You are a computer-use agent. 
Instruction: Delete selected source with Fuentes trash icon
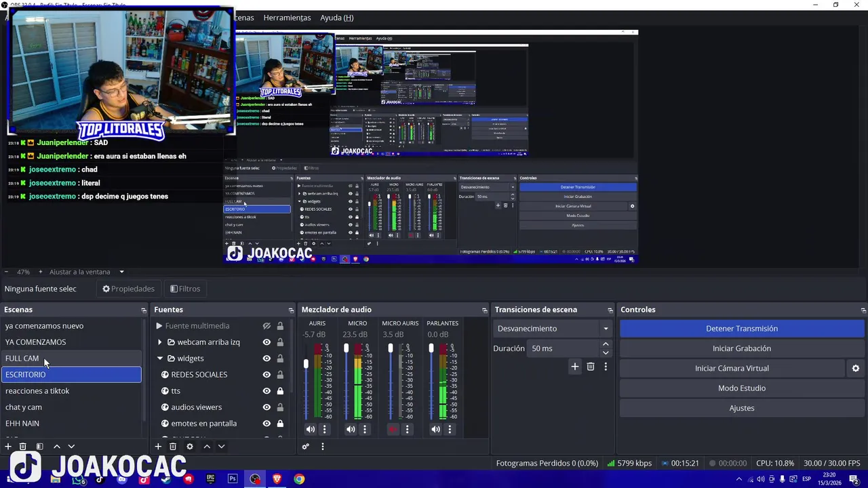click(173, 447)
